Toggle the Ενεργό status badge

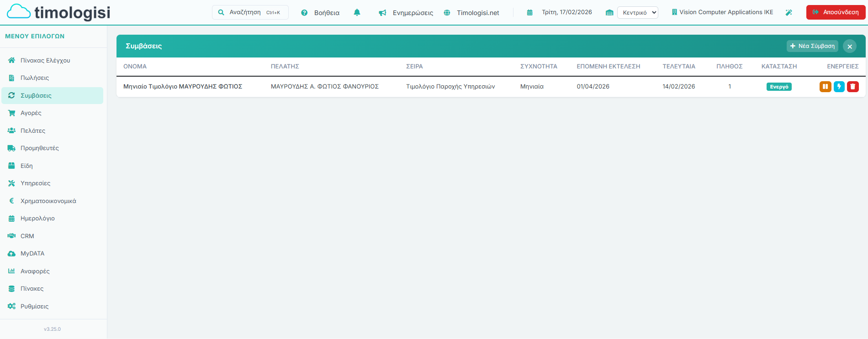click(x=778, y=87)
